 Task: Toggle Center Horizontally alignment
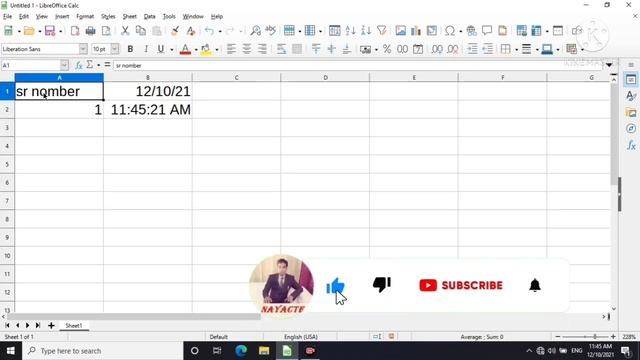point(247,49)
